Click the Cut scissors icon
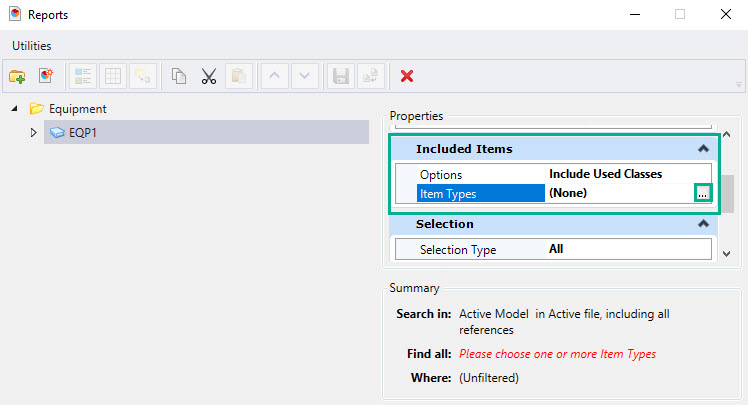This screenshot has width=748, height=405. 208,76
